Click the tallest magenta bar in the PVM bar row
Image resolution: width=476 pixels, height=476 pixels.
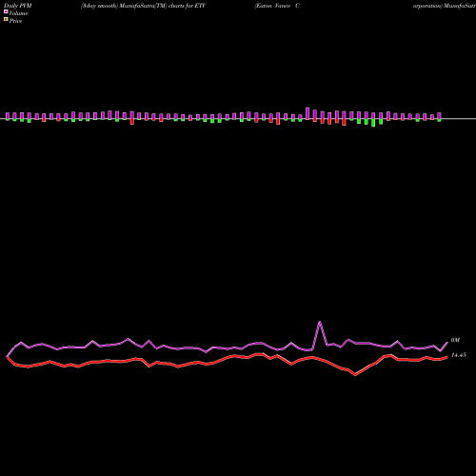307,113
